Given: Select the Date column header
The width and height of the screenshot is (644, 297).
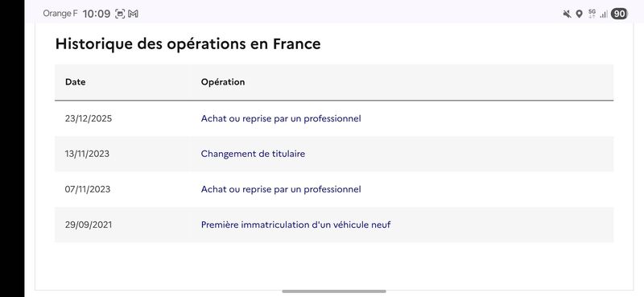Looking at the screenshot, I should 75,82.
